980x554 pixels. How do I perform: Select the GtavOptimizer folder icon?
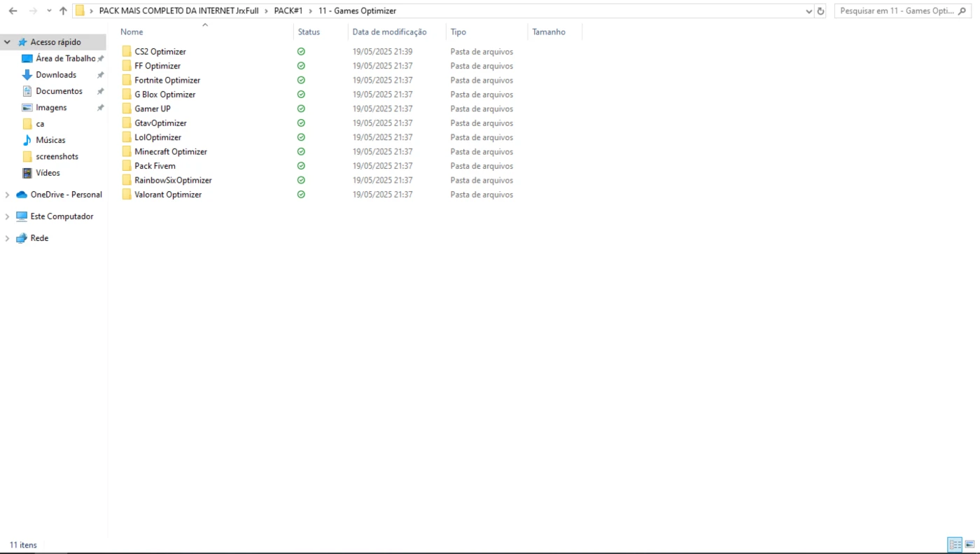pos(127,123)
